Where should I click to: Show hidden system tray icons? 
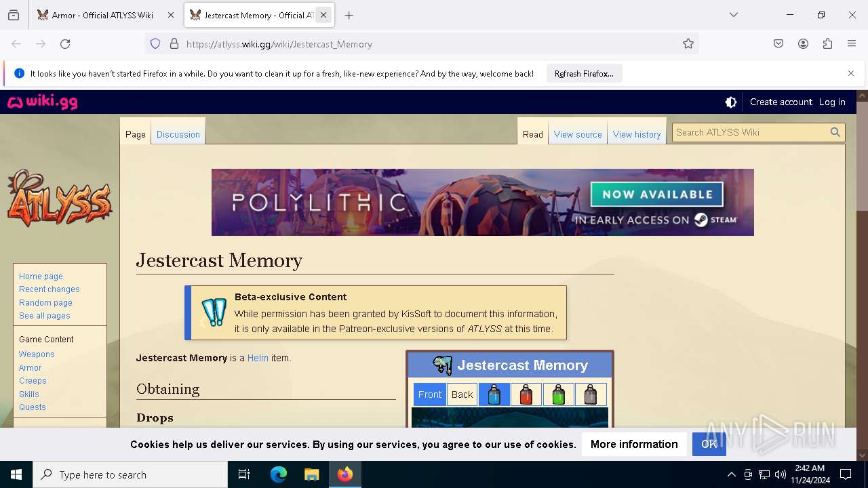(731, 474)
